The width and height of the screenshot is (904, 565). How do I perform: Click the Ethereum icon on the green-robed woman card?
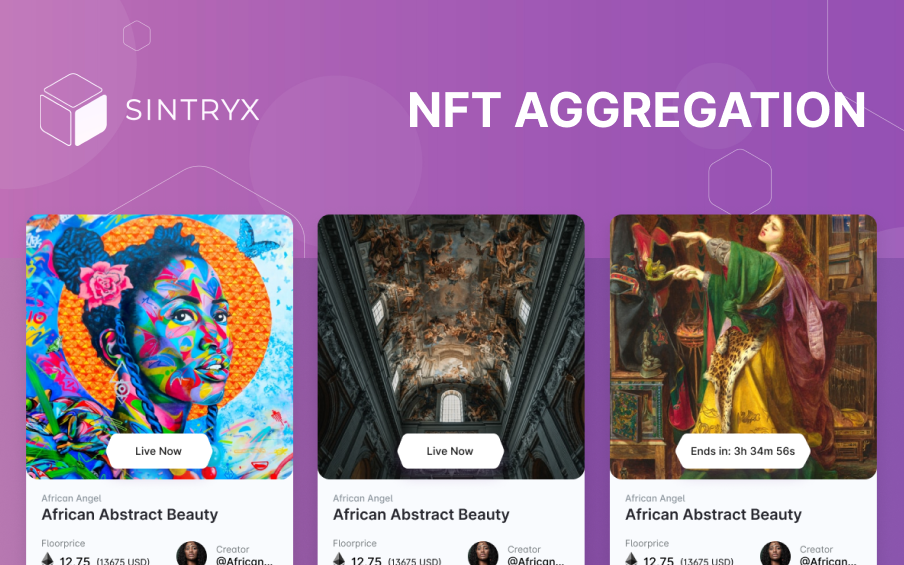coord(631,559)
